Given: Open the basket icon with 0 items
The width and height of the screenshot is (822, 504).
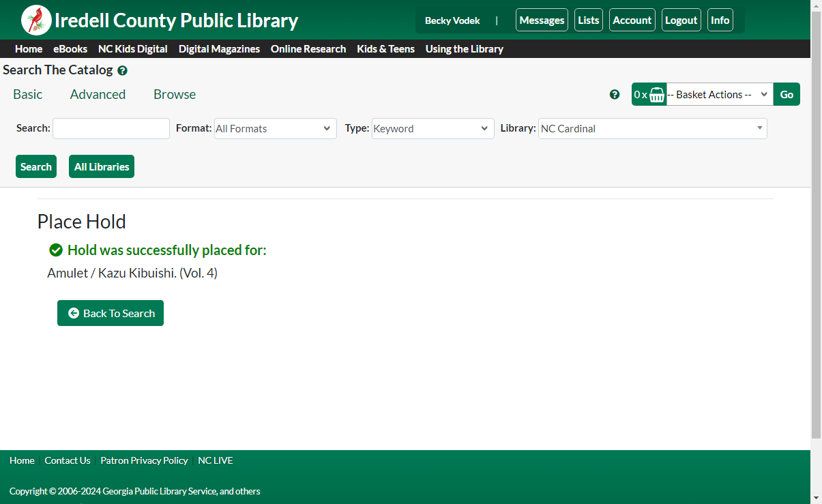Looking at the screenshot, I should 649,94.
